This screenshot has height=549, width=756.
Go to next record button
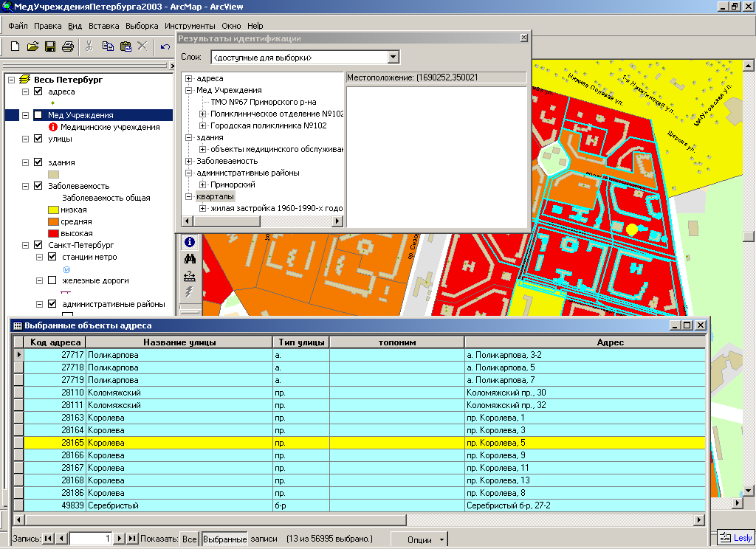119,539
